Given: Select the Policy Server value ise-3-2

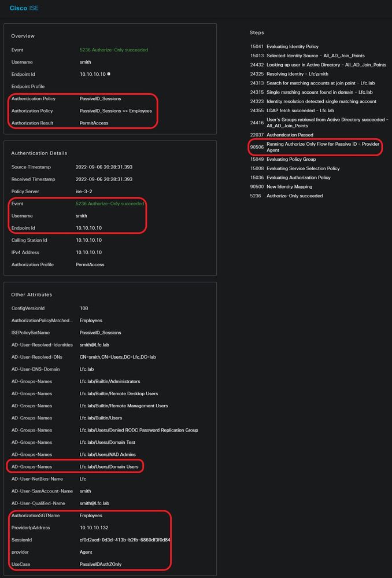Looking at the screenshot, I should coord(86,192).
